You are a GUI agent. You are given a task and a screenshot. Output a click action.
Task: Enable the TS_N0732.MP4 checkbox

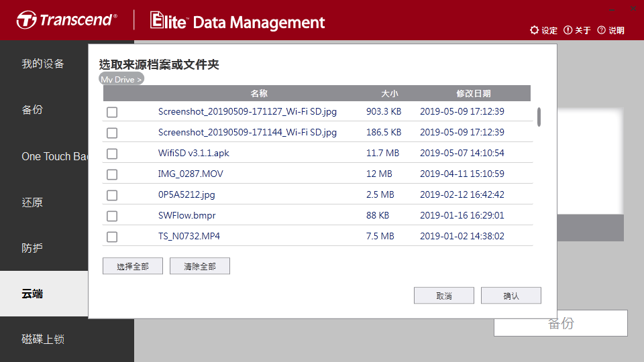click(x=112, y=237)
